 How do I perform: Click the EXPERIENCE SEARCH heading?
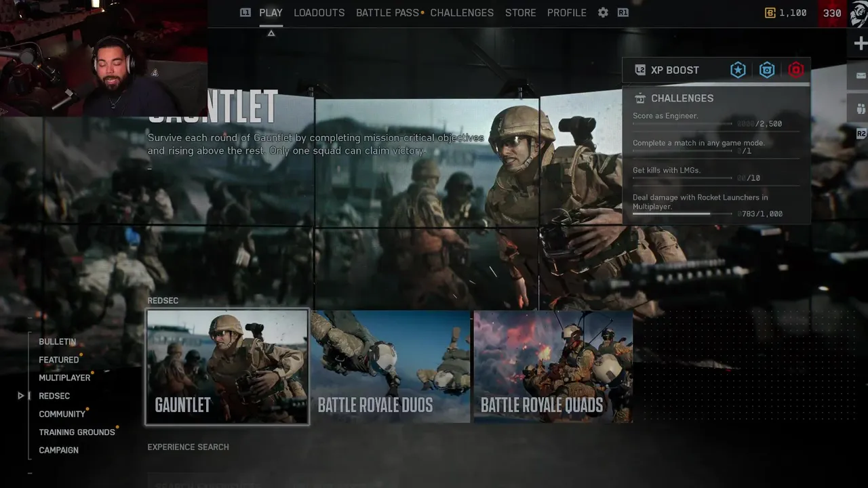pos(188,447)
